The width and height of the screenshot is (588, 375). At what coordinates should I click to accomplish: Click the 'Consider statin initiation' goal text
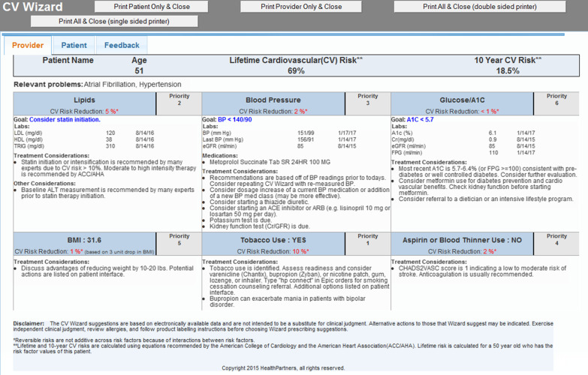tap(65, 119)
